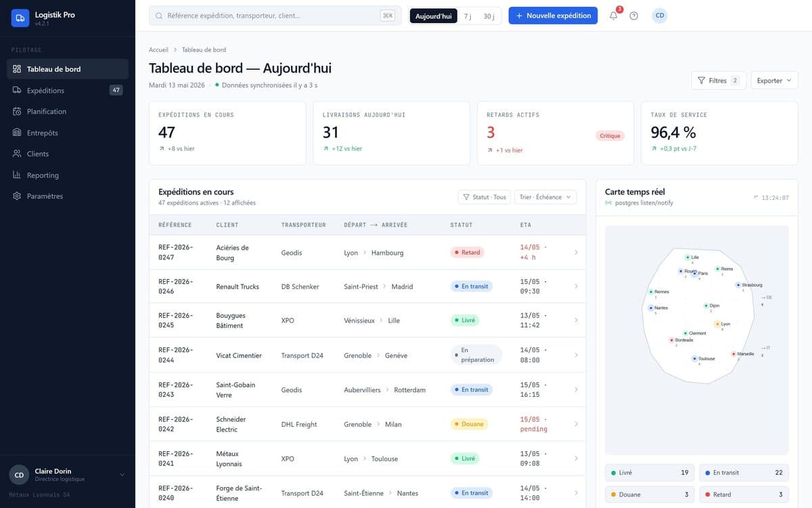Open the Planification section

(x=68, y=111)
